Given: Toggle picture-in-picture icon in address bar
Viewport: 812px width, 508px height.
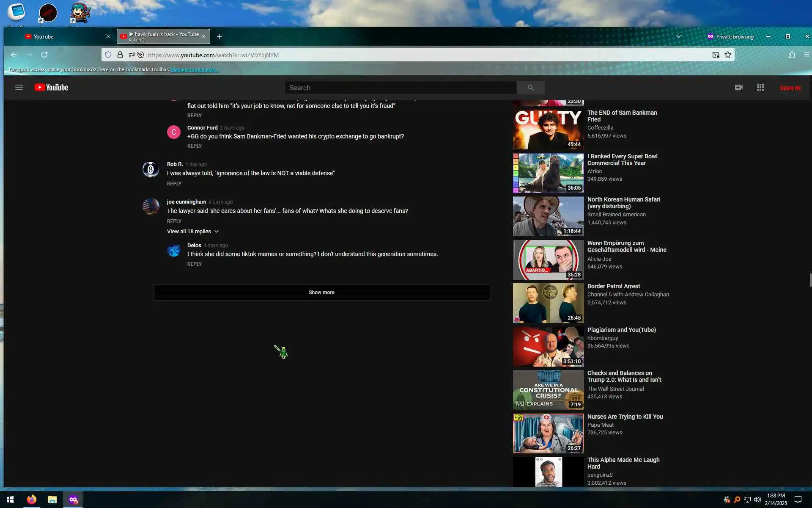Looking at the screenshot, I should [716, 55].
